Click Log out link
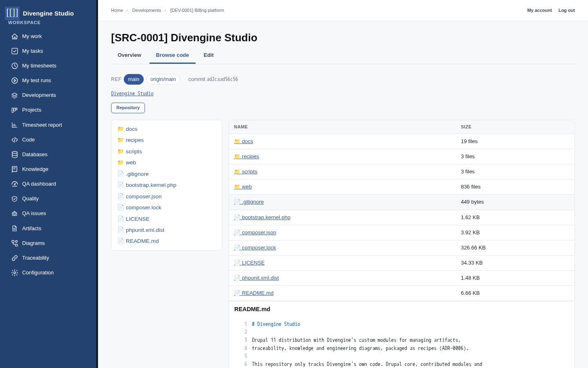 coord(567,10)
